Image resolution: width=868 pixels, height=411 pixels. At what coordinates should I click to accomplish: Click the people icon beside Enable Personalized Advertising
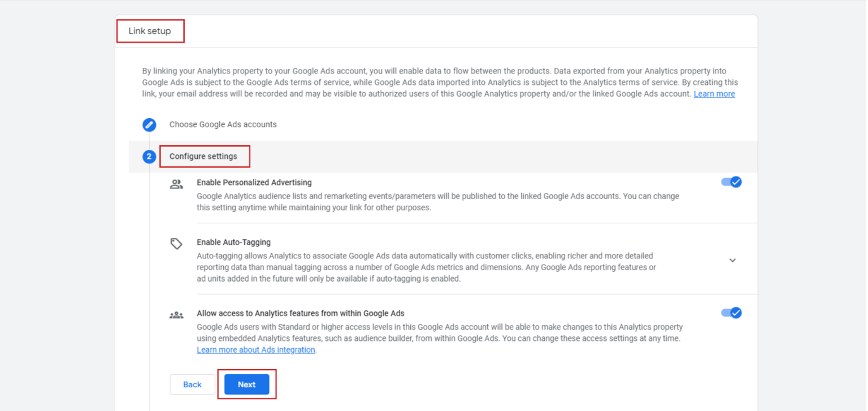coord(176,184)
